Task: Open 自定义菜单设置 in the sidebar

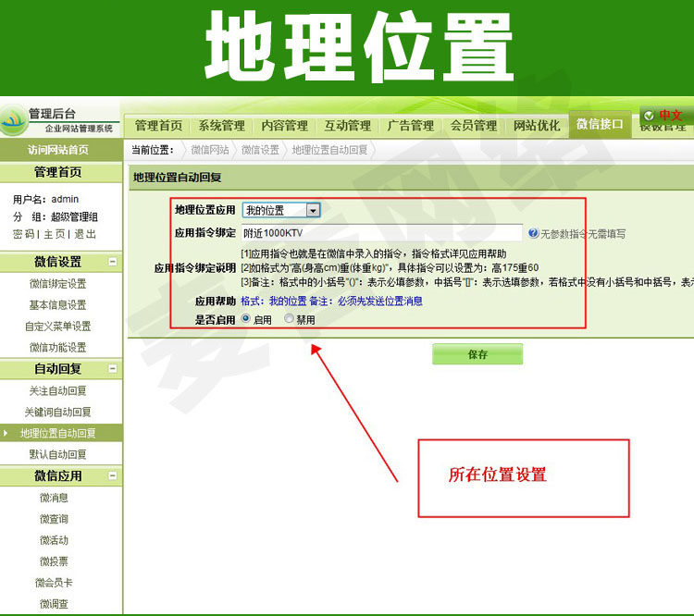Action: coord(58,326)
